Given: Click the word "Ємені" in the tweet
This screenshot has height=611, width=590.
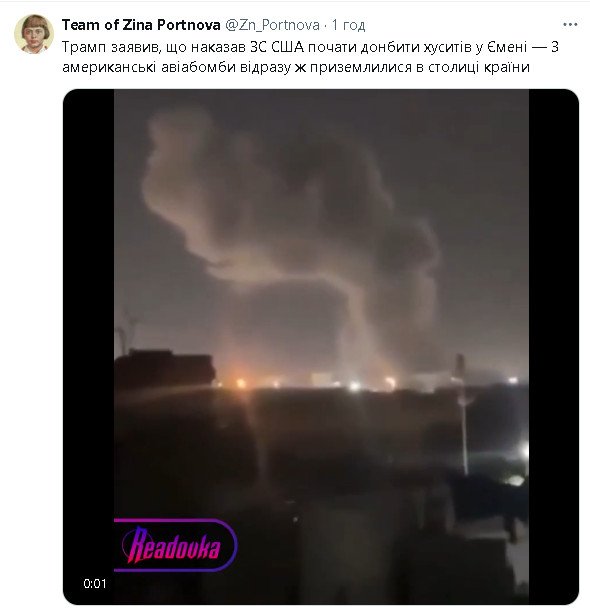Looking at the screenshot, I should pyautogui.click(x=508, y=47).
